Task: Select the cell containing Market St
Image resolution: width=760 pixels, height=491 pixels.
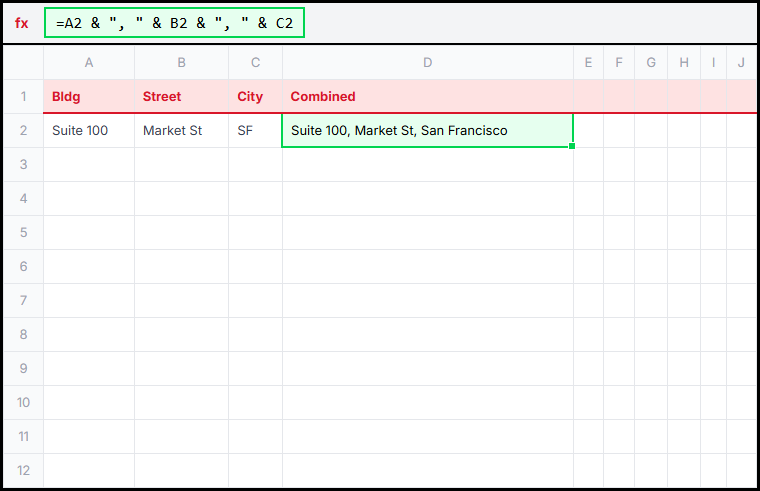Action: point(181,131)
